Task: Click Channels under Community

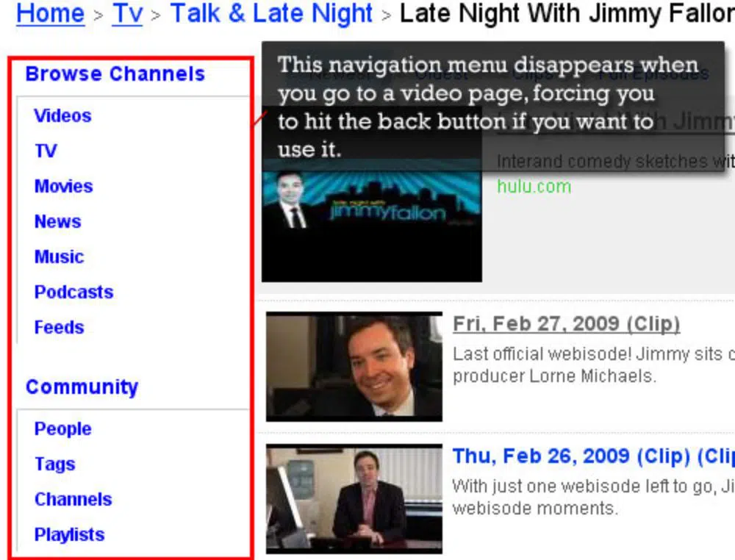Action: click(x=73, y=499)
